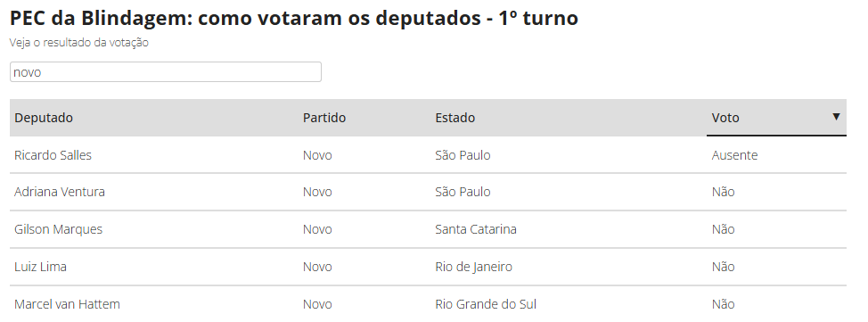Click 'Não' vote in Adriana Ventura row
Screen dimensions: 868x322
point(723,192)
